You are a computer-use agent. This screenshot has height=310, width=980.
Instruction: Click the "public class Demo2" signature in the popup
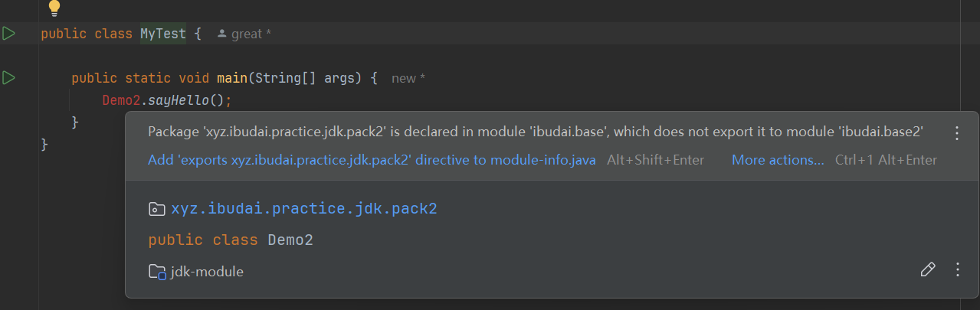coord(231,240)
